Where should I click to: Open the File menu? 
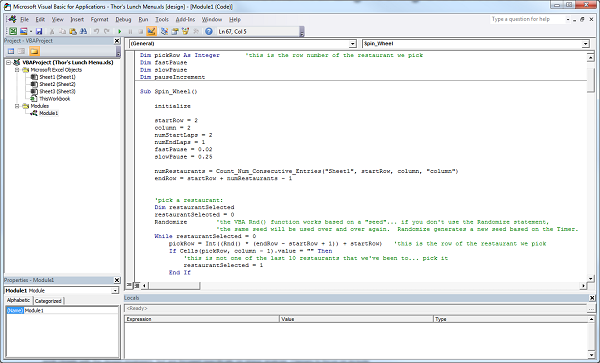click(x=24, y=19)
